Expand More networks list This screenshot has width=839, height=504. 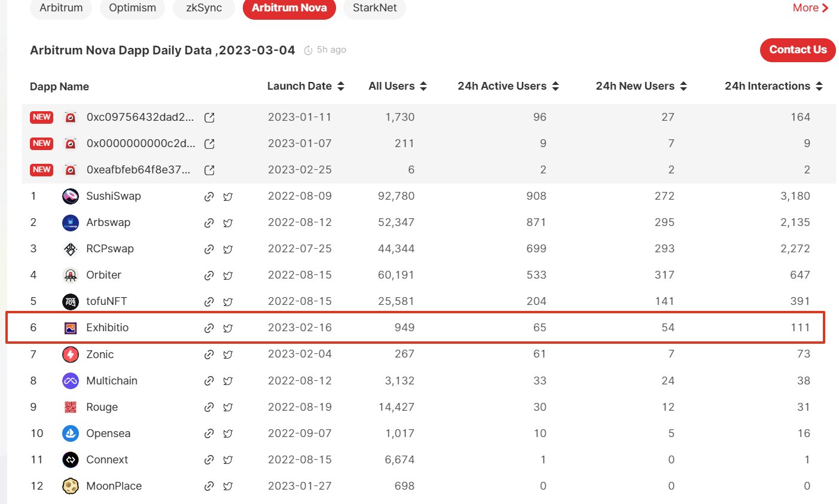(810, 8)
